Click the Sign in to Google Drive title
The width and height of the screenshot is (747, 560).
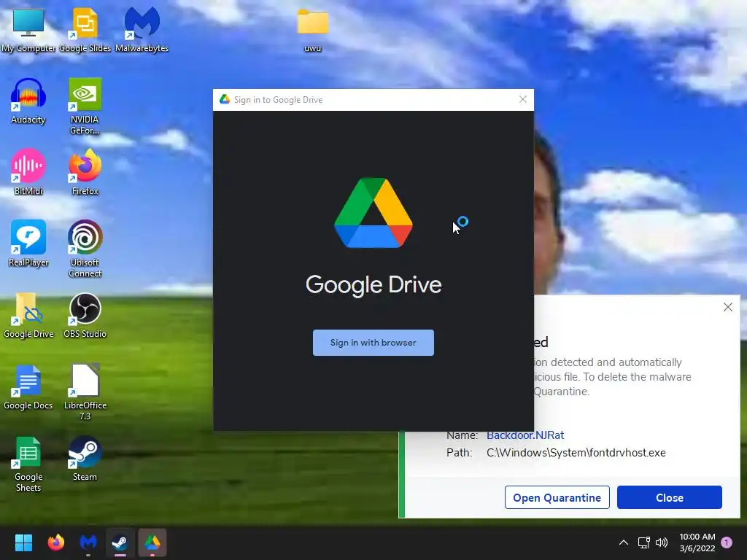(x=278, y=100)
